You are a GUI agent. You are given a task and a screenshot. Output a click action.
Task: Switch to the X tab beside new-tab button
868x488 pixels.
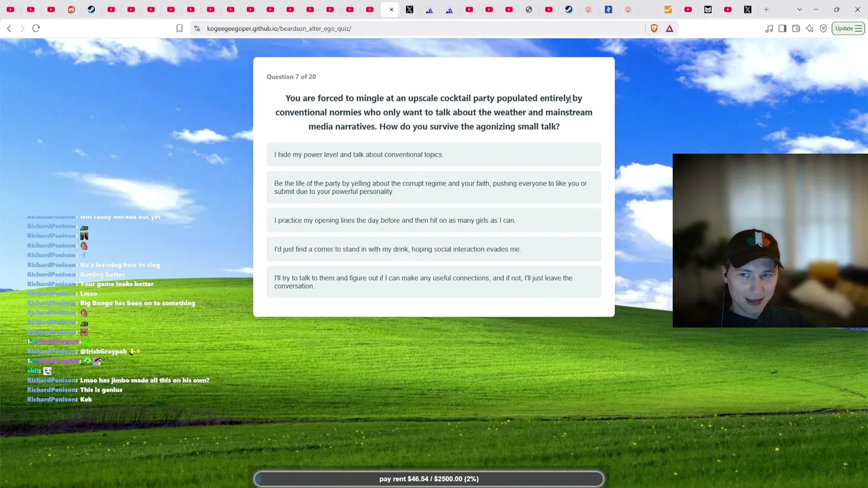click(x=747, y=9)
